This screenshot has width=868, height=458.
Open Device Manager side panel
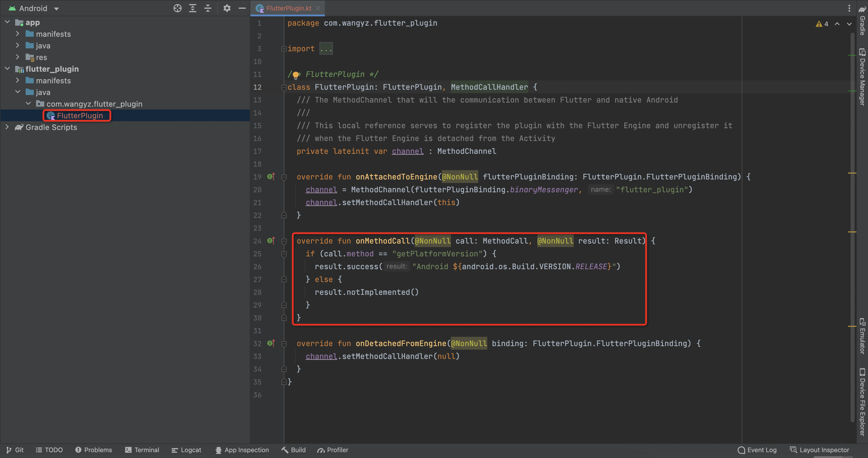point(862,77)
